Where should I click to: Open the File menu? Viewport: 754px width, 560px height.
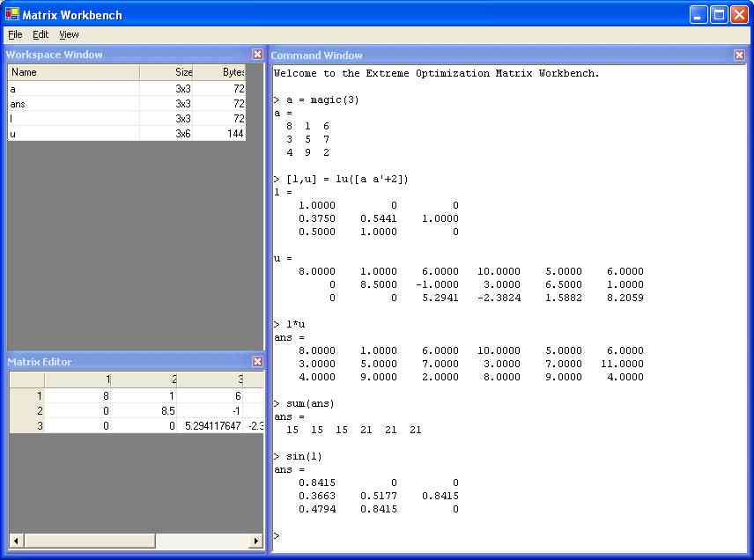click(15, 34)
